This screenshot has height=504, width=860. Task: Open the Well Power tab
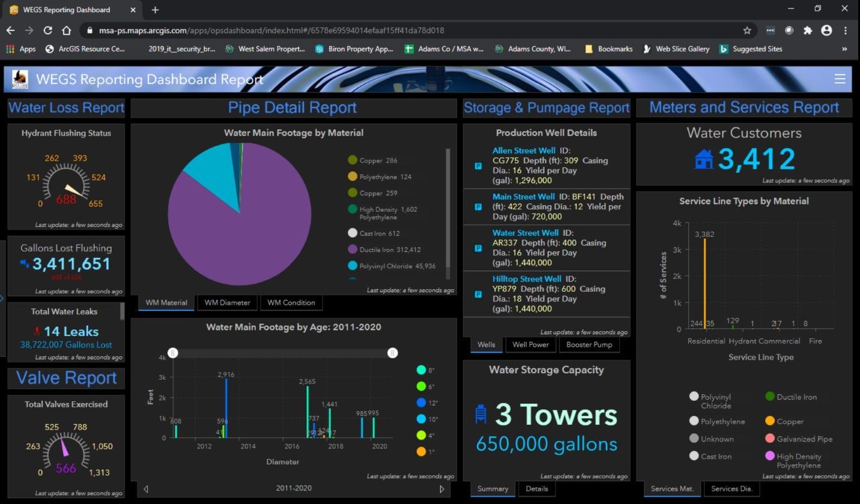tap(530, 344)
